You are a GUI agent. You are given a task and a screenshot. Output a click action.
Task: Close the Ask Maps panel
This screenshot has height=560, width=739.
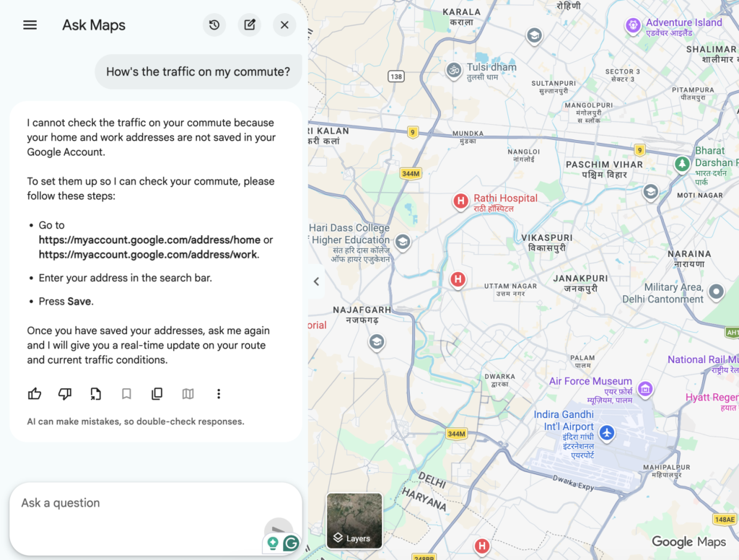284,25
